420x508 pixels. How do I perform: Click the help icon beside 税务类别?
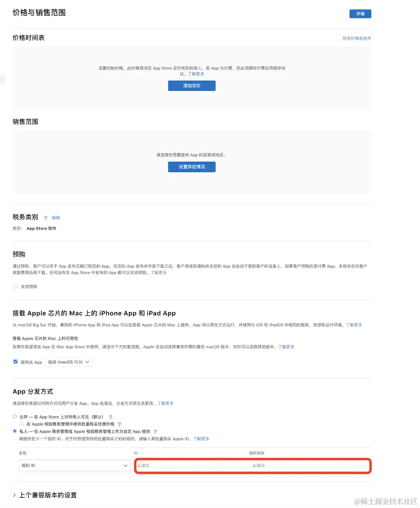pyautogui.click(x=46, y=218)
